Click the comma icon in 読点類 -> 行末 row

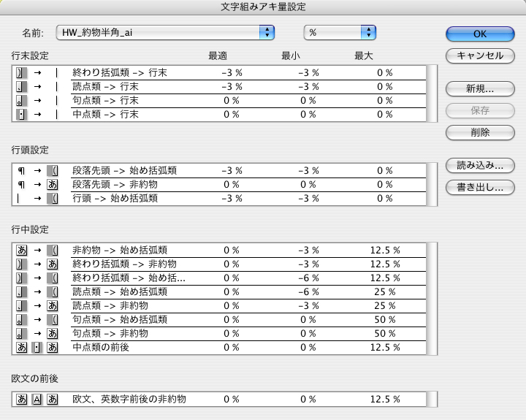20,87
